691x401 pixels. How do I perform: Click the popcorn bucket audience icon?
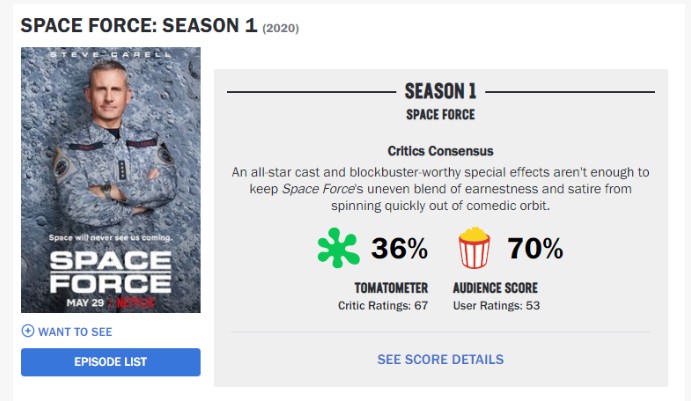pos(474,248)
